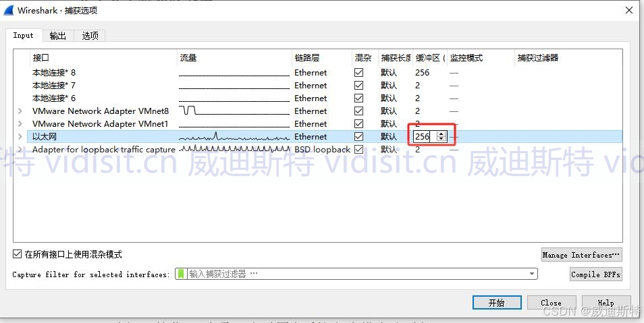Click the 链路层 column header
The image size is (644, 323).
point(321,58)
